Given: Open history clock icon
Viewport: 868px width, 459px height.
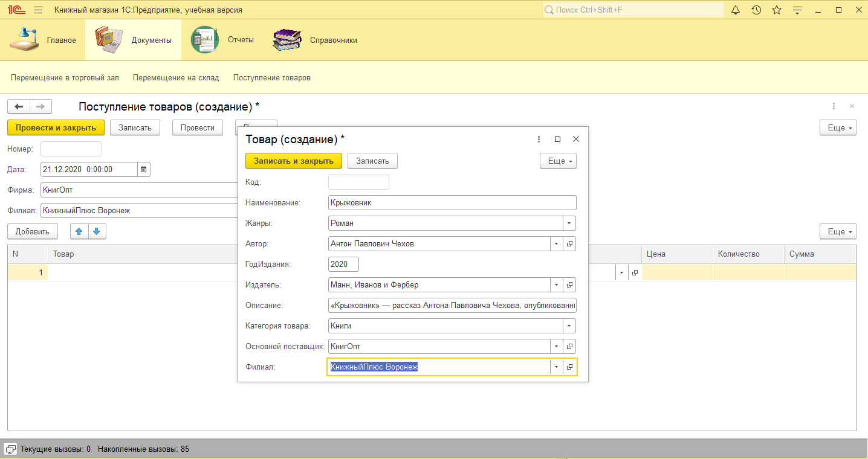Looking at the screenshot, I should 756,10.
